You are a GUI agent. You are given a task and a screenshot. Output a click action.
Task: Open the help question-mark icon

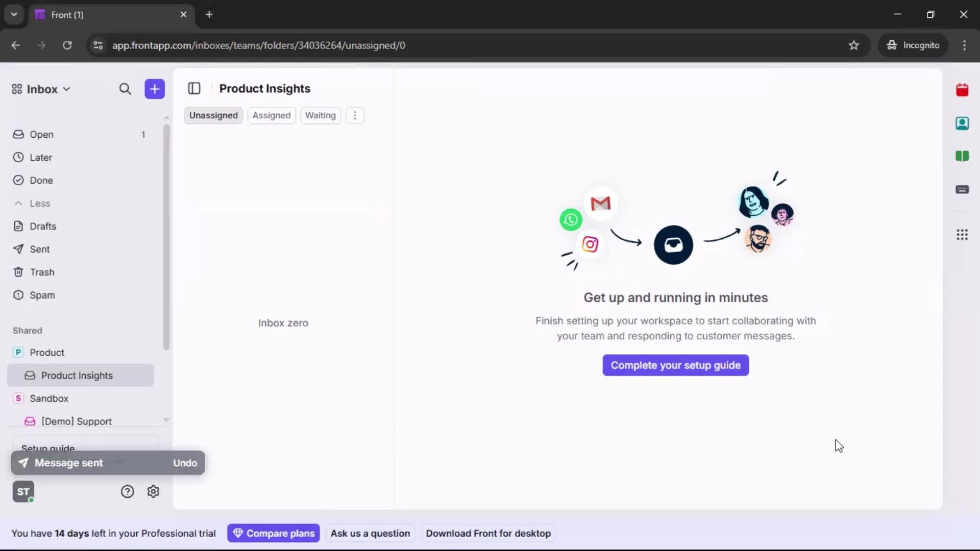[127, 491]
